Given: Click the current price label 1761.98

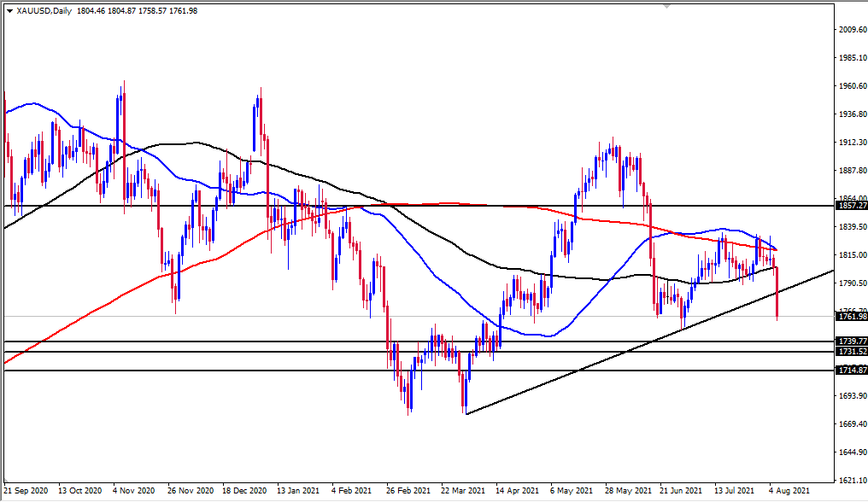Looking at the screenshot, I should point(853,317).
